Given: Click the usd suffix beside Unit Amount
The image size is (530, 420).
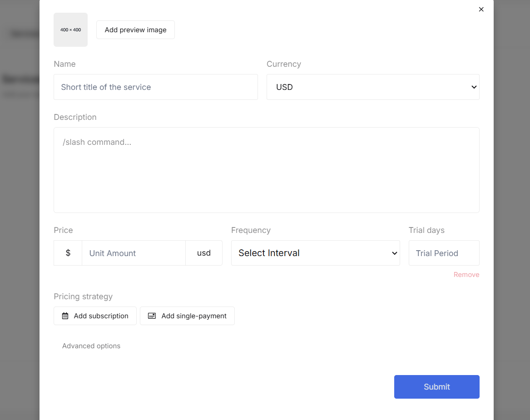Looking at the screenshot, I should (204, 253).
